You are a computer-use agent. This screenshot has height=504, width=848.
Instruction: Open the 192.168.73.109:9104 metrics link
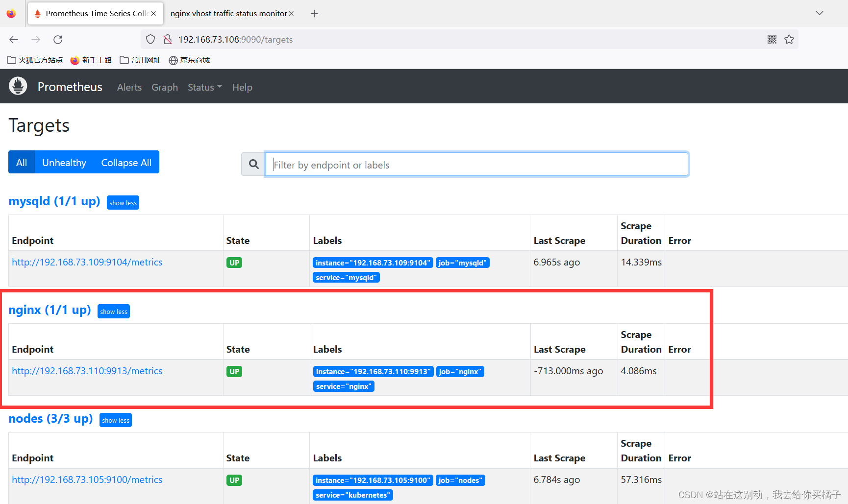[x=87, y=262]
